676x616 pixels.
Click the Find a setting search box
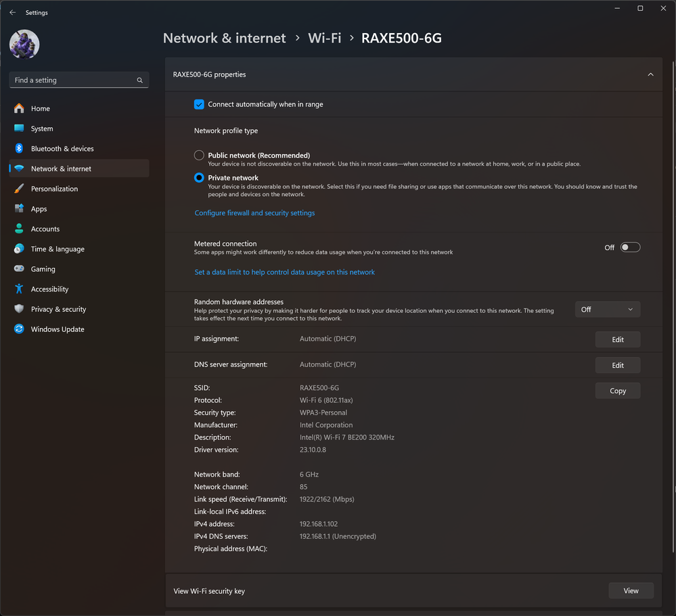pyautogui.click(x=79, y=80)
